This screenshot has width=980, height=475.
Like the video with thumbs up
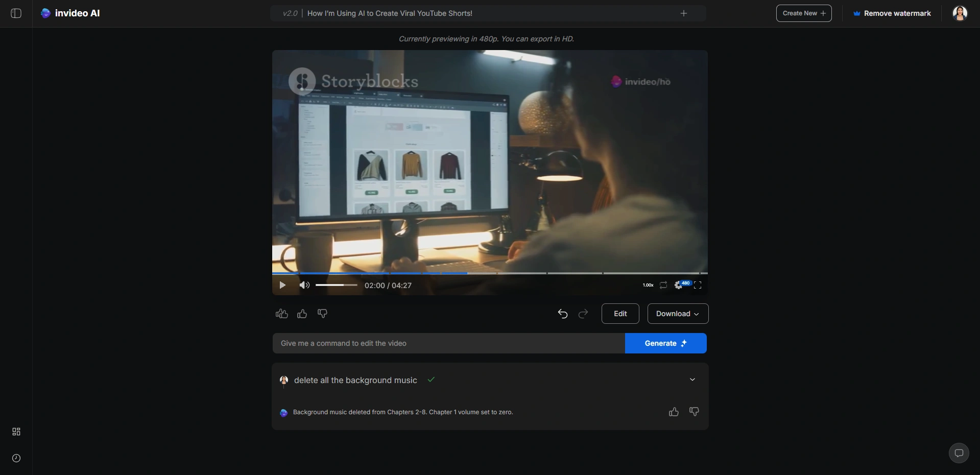(302, 314)
